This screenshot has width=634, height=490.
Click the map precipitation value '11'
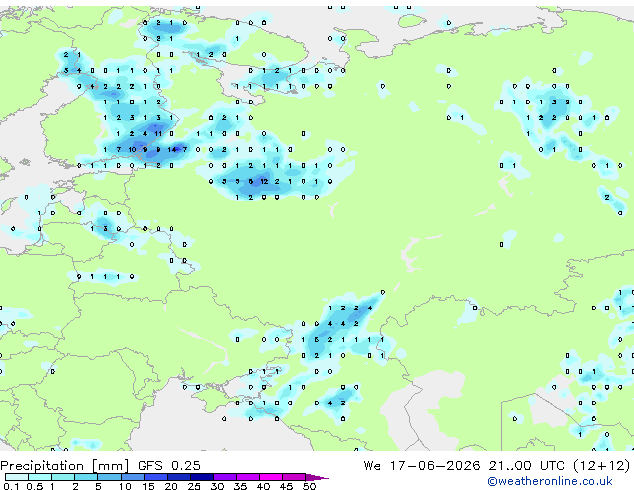coord(158,134)
